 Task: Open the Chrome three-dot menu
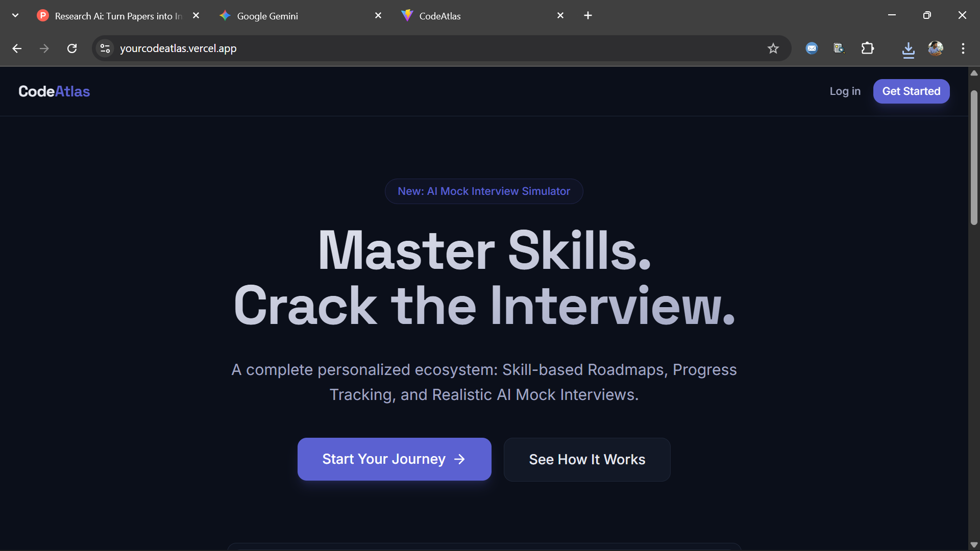click(x=963, y=48)
